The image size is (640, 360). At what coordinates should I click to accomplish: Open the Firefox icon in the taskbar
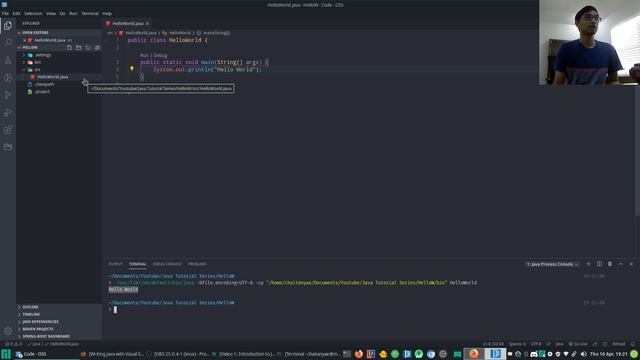click(359, 354)
